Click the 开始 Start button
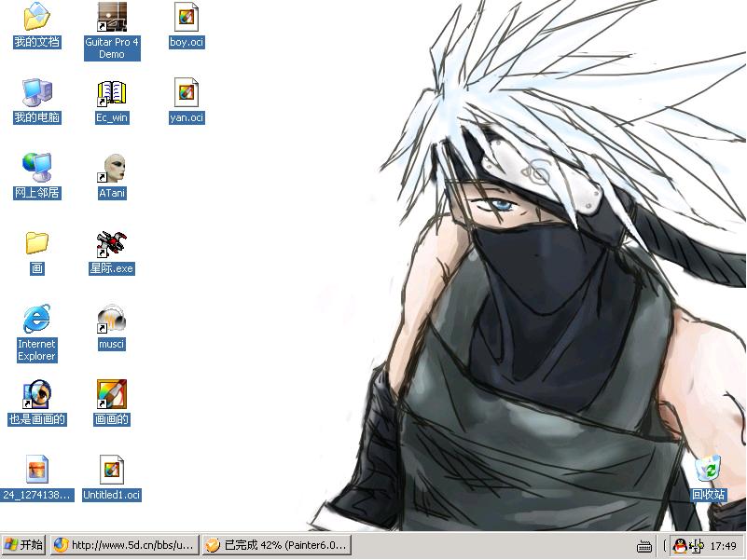747x560 pixels. (23, 545)
